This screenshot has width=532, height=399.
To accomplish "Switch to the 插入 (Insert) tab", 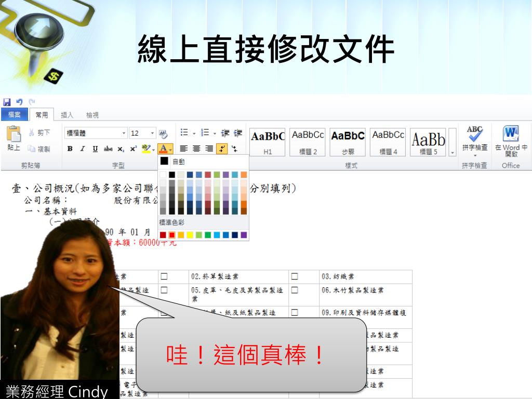I will [67, 115].
